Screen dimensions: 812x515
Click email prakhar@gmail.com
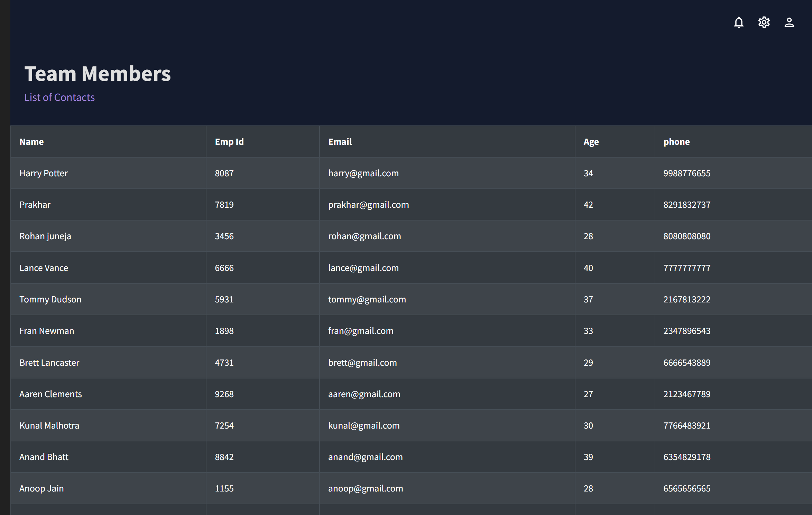(368, 205)
